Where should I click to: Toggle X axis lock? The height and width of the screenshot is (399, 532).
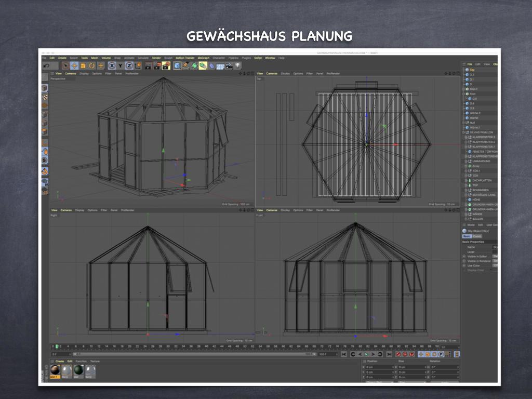[111, 65]
